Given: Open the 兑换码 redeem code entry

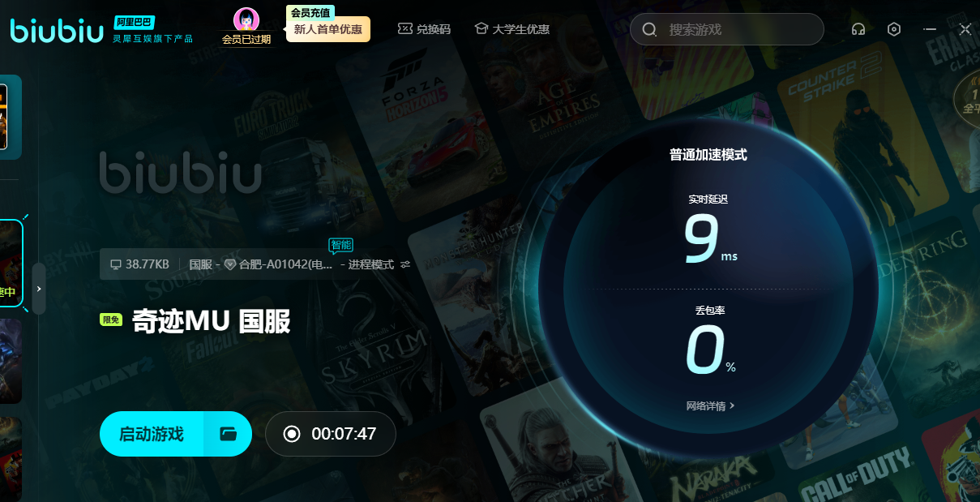Looking at the screenshot, I should point(424,29).
